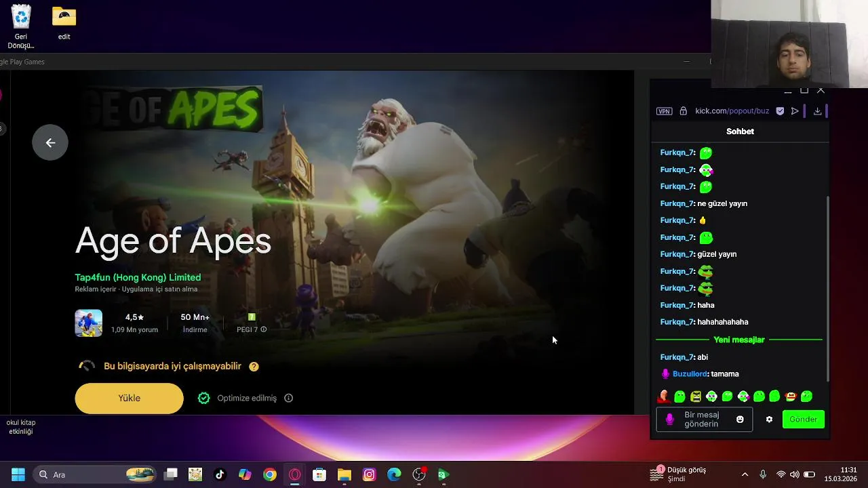Open help icon beside performance warning

coord(254,367)
